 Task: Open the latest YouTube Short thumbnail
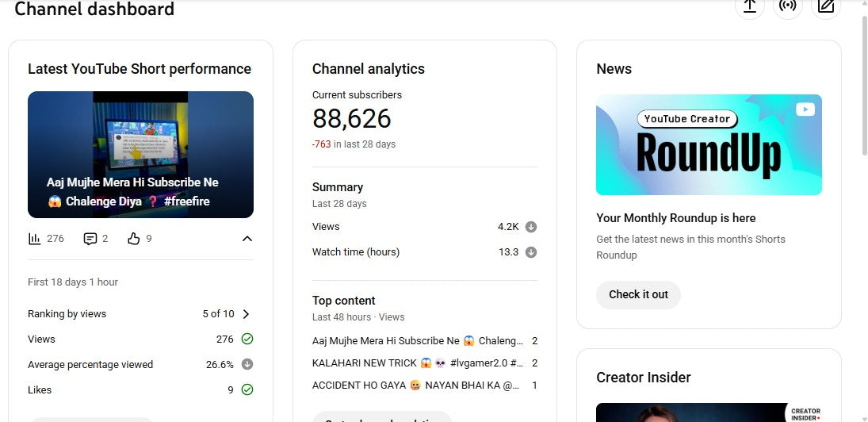140,155
